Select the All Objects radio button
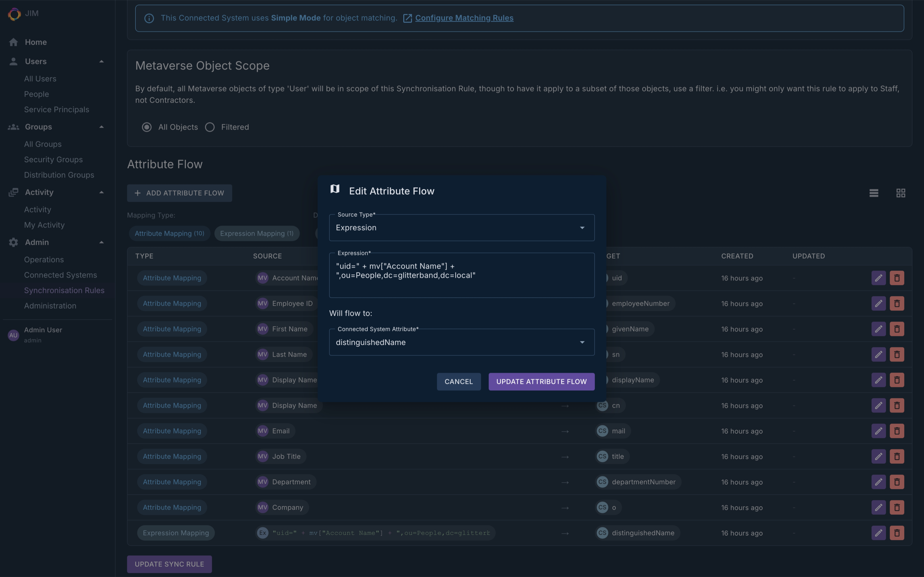 tap(147, 127)
